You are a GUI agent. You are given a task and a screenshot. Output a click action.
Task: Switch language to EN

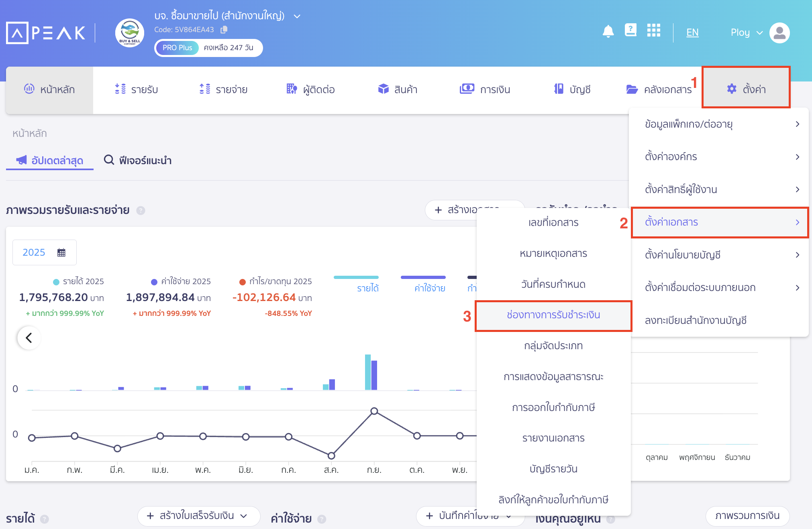pyautogui.click(x=692, y=33)
